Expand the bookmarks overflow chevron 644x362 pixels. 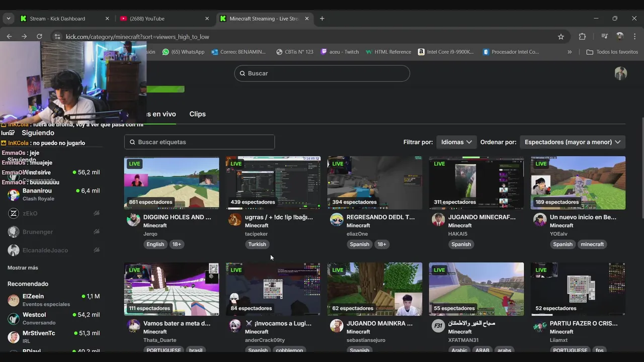pyautogui.click(x=570, y=52)
